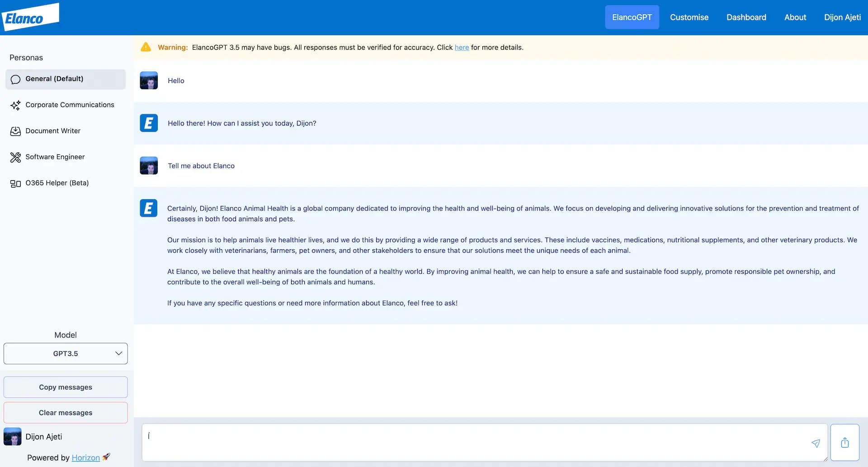The width and height of the screenshot is (868, 467).
Task: Click the share upload icon button
Action: (844, 443)
